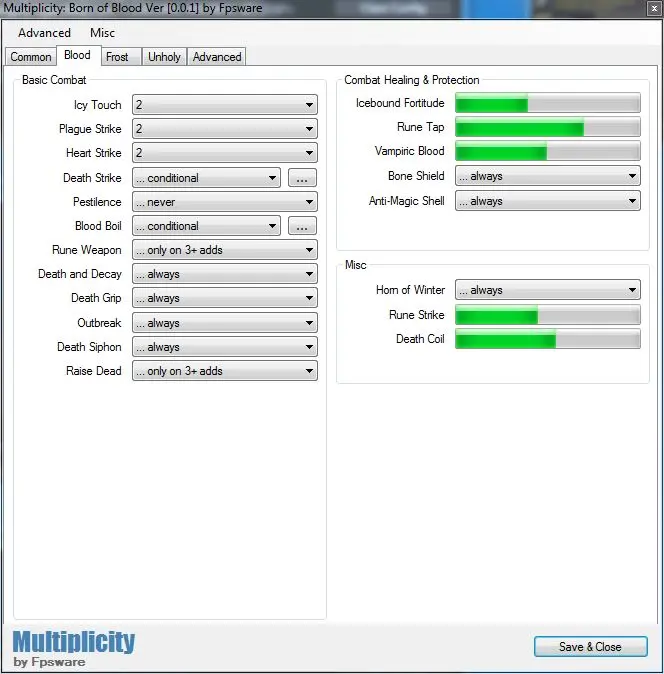Set the Death Coil threshold bar

point(548,339)
